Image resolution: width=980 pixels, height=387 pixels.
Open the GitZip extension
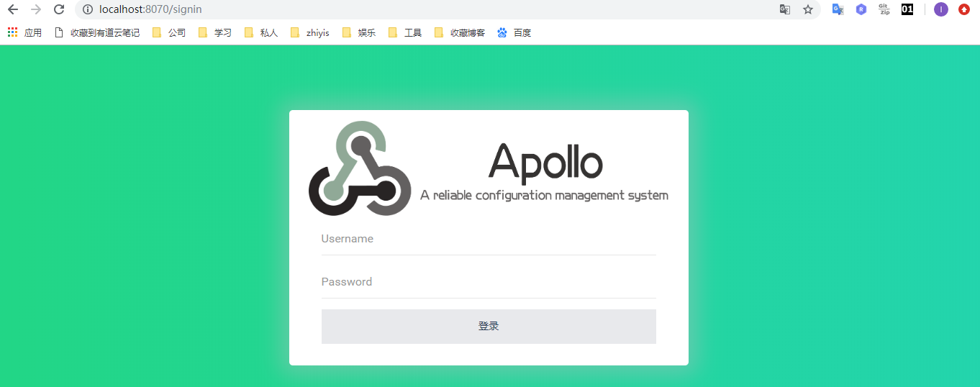884,9
